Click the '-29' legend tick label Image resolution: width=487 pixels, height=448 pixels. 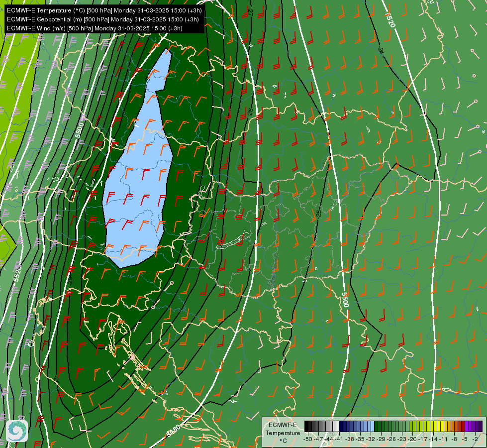382,439
